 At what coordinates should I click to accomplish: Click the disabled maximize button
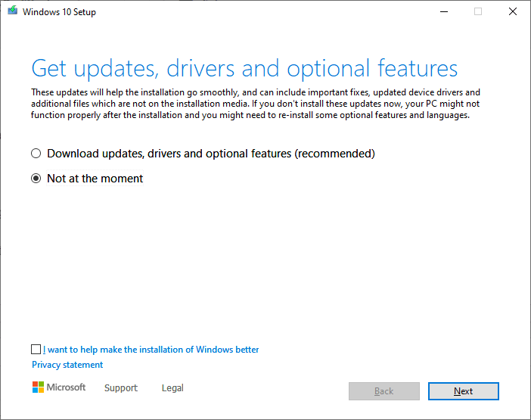tap(478, 11)
